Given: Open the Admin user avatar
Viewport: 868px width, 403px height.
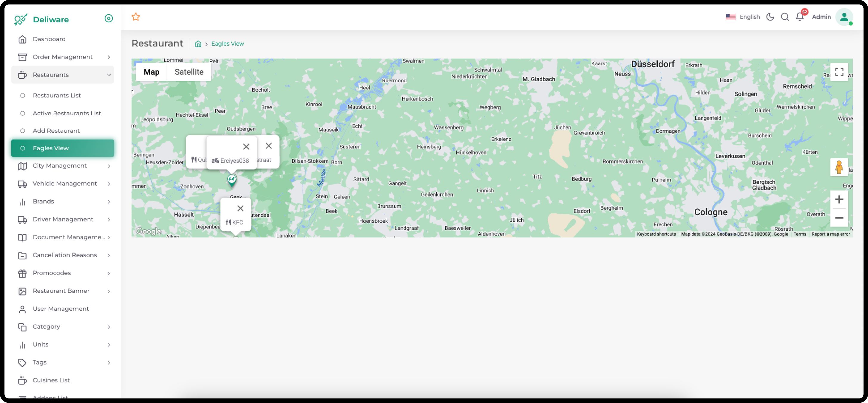Looking at the screenshot, I should [x=844, y=16].
